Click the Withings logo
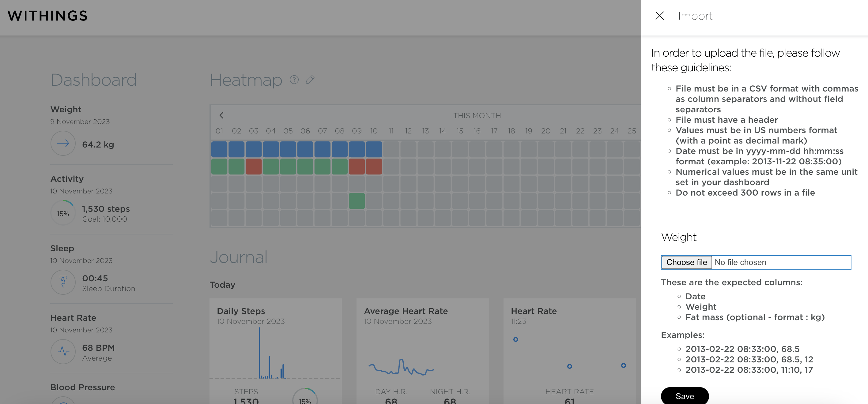 click(47, 16)
